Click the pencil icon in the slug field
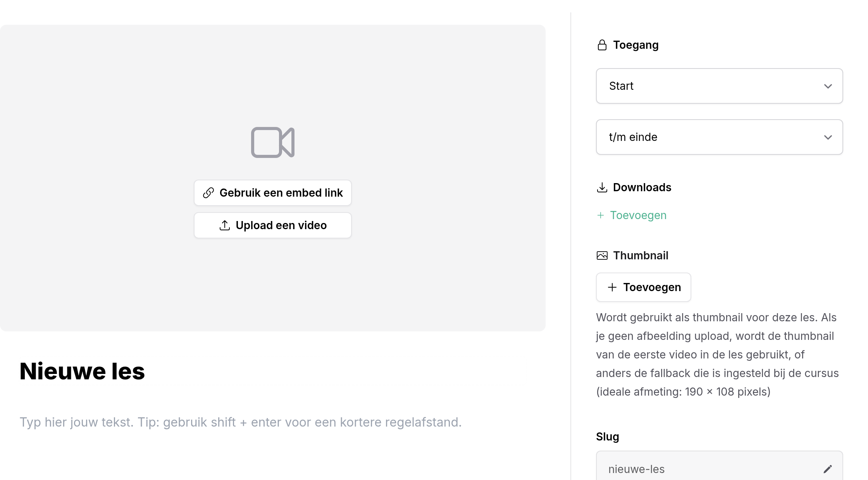The image size is (868, 480). 828,469
